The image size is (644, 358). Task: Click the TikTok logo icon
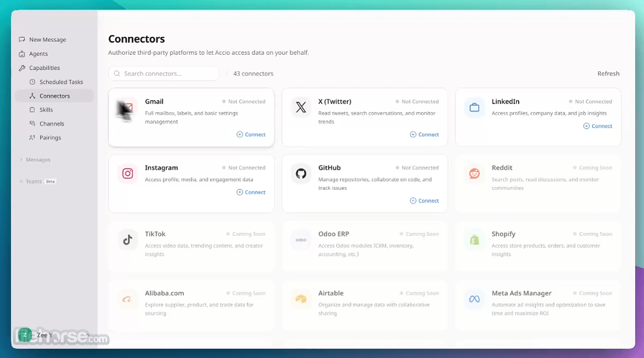point(128,240)
